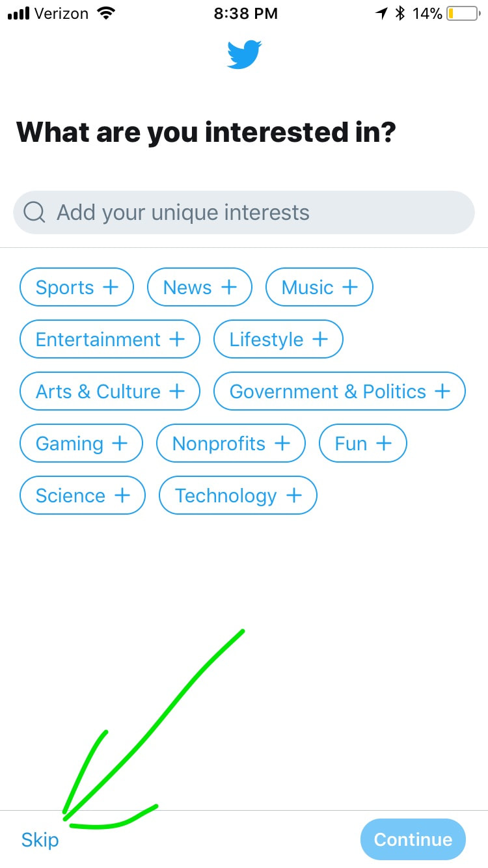This screenshot has height=868, width=488.
Task: Tap the plus icon on Technology
Action: (294, 495)
